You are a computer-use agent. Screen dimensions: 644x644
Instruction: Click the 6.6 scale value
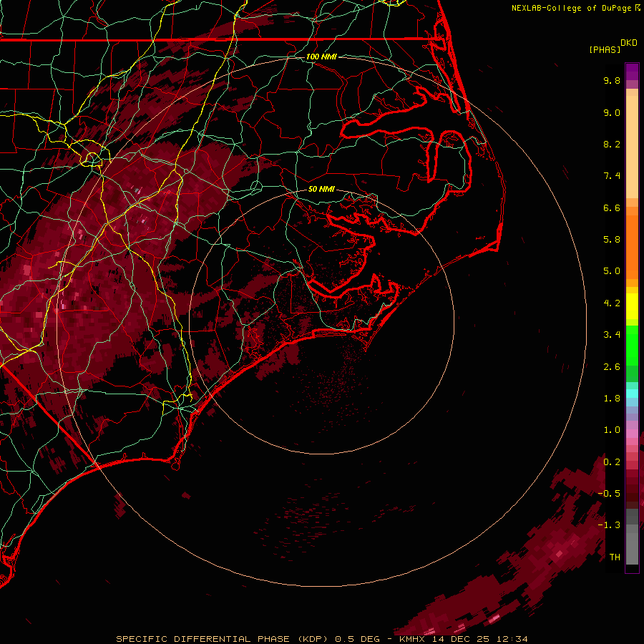[x=612, y=208]
